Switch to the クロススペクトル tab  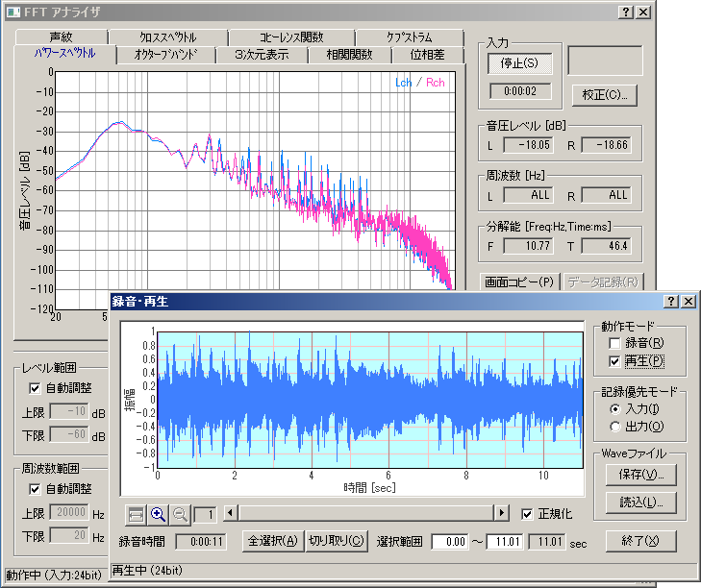pyautogui.click(x=168, y=37)
